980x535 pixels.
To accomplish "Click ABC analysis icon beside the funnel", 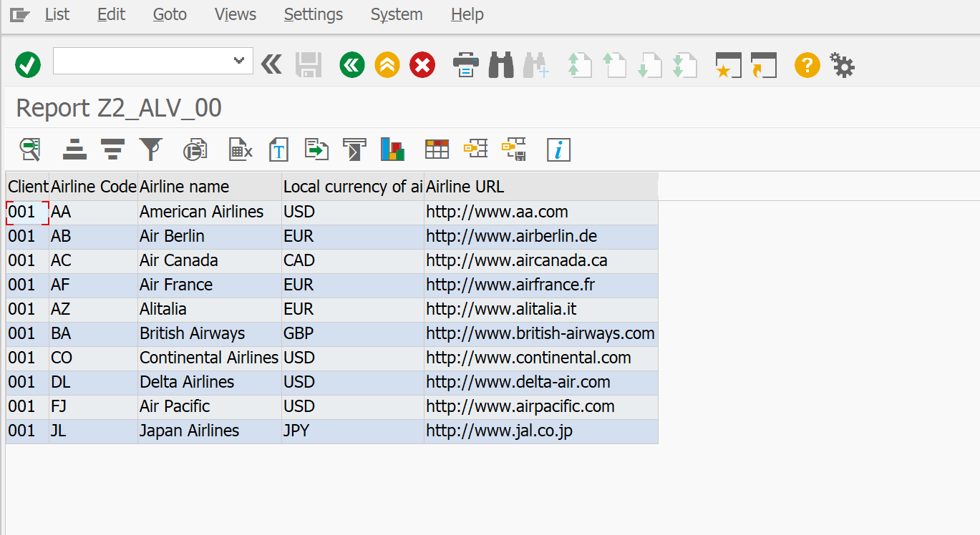I will [195, 149].
